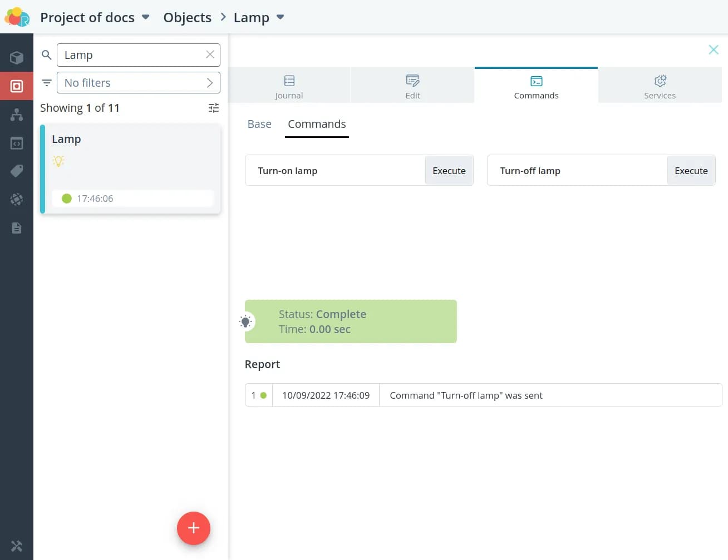
Task: Execute the Turn-off lamp command
Action: (691, 171)
